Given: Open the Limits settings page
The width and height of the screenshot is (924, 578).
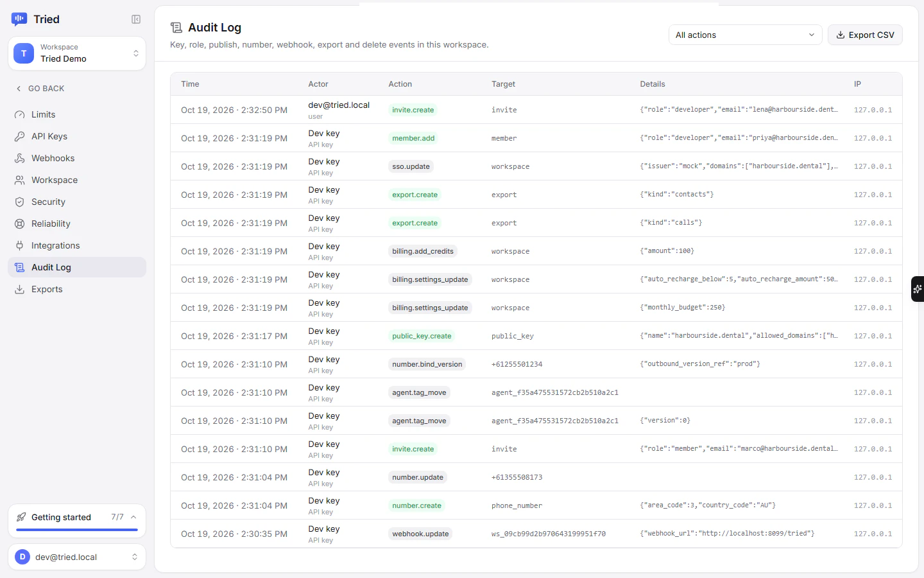Looking at the screenshot, I should 77,114.
